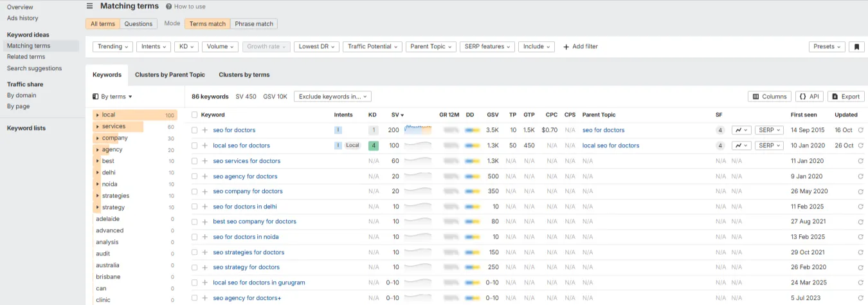Click refresh icon in seo agency for doctors row
This screenshot has width=868, height=305.
click(860, 176)
